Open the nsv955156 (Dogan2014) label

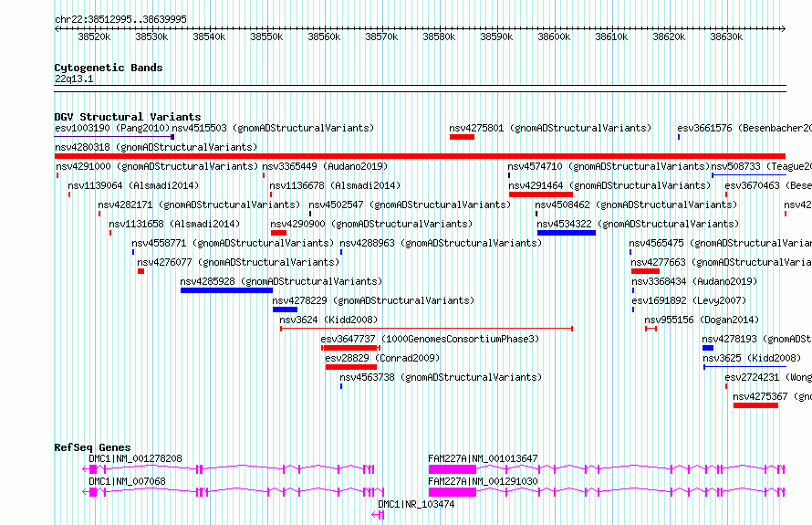point(702,320)
